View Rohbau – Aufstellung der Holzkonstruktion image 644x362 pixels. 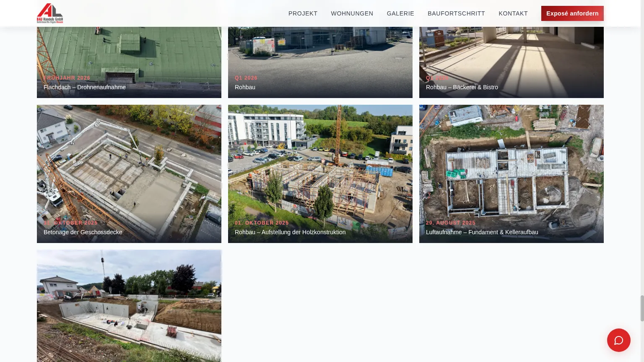pos(320,174)
